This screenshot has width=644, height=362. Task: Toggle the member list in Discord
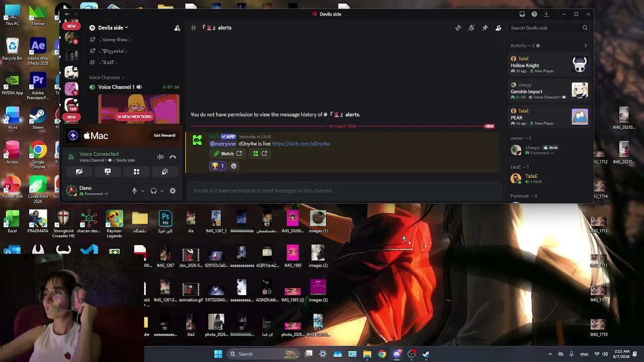pyautogui.click(x=498, y=28)
